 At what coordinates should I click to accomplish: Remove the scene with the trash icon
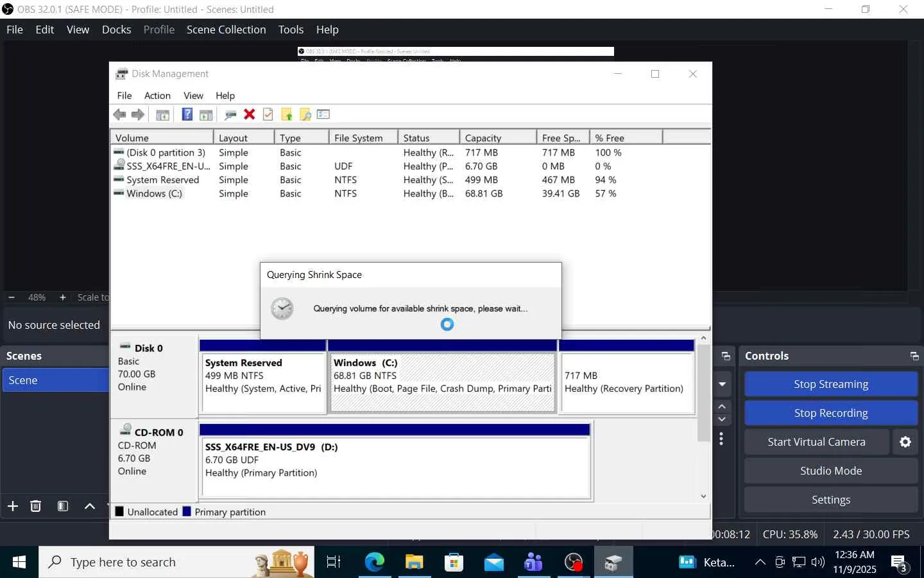coord(36,506)
